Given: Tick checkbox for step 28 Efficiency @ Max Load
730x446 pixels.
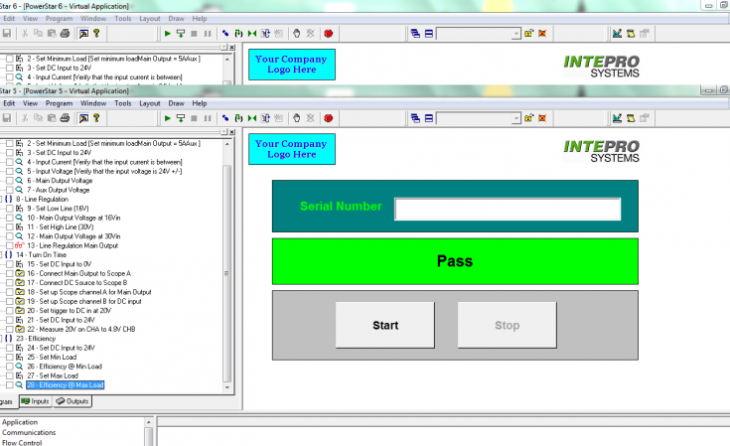Looking at the screenshot, I should 9,385.
